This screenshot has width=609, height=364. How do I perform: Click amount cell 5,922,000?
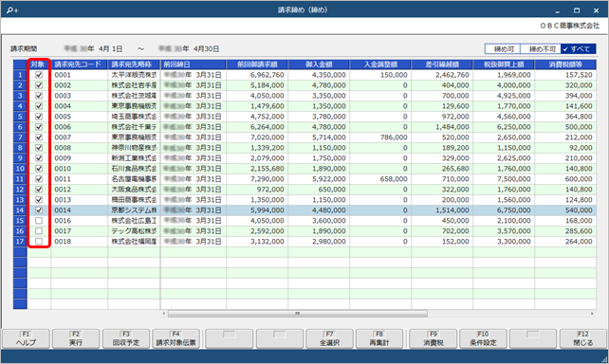coord(319,179)
